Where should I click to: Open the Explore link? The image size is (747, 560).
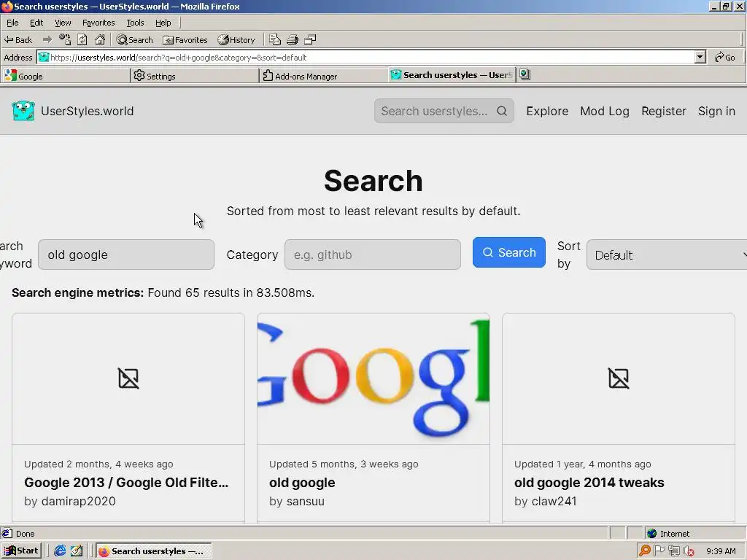pyautogui.click(x=547, y=111)
